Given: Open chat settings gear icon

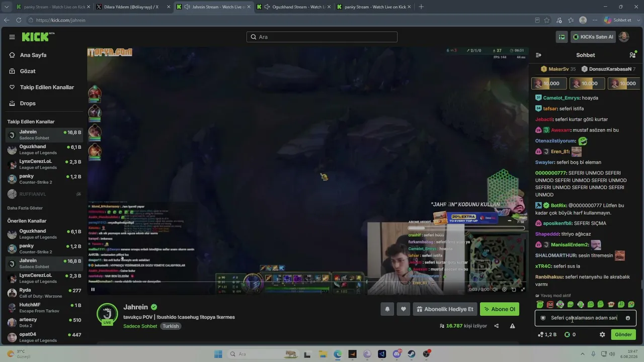Looking at the screenshot, I should 602,334.
